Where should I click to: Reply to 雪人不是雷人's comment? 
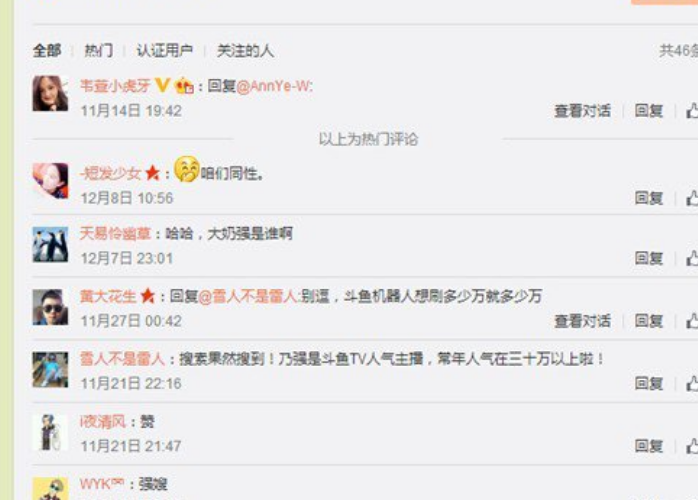(649, 383)
